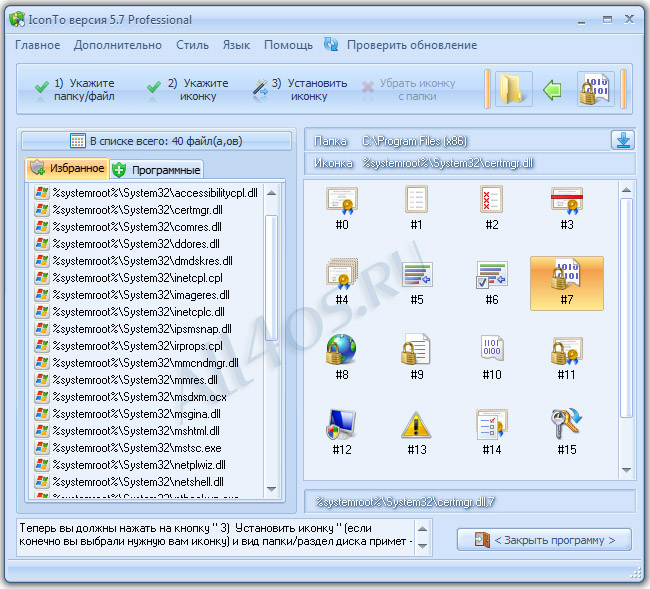Open the Стиль menu
650x589 pixels.
[x=192, y=45]
